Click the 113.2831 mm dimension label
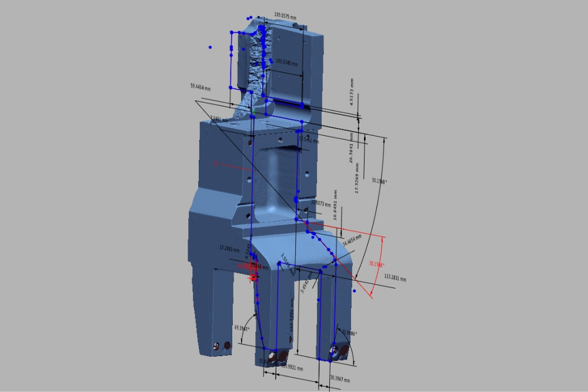 (395, 278)
